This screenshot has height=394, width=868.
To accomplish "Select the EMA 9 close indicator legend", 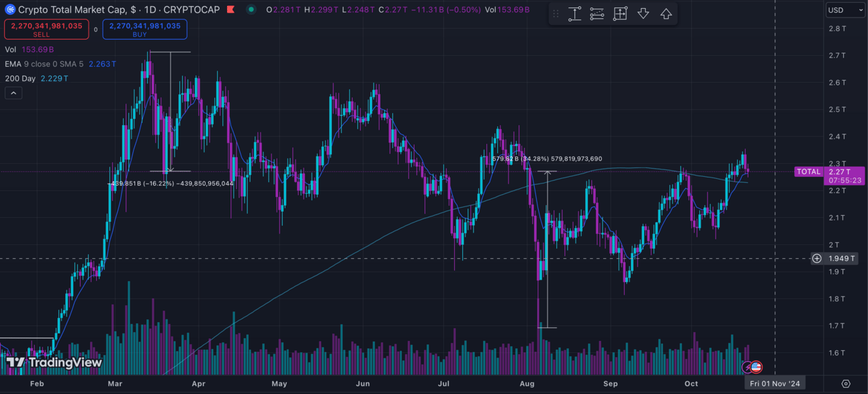I will click(x=60, y=64).
